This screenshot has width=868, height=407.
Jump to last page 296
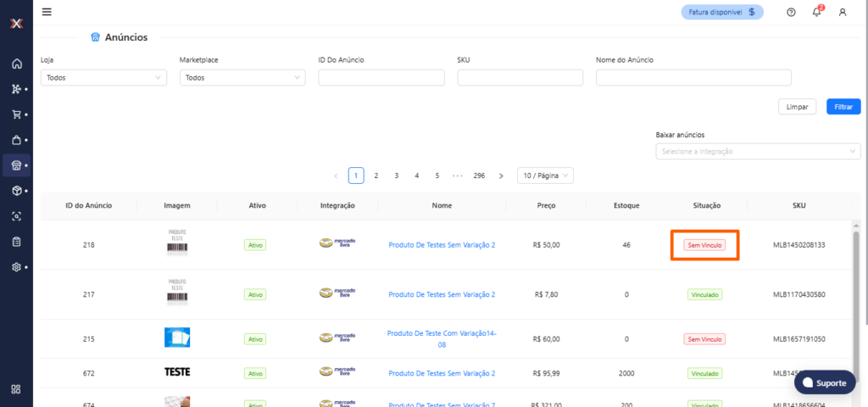click(479, 176)
